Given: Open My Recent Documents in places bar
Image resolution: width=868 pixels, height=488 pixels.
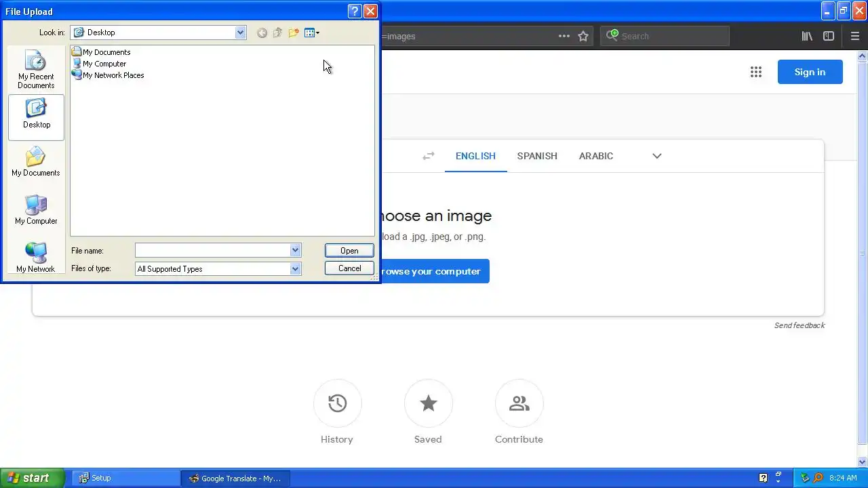Looking at the screenshot, I should pyautogui.click(x=36, y=70).
